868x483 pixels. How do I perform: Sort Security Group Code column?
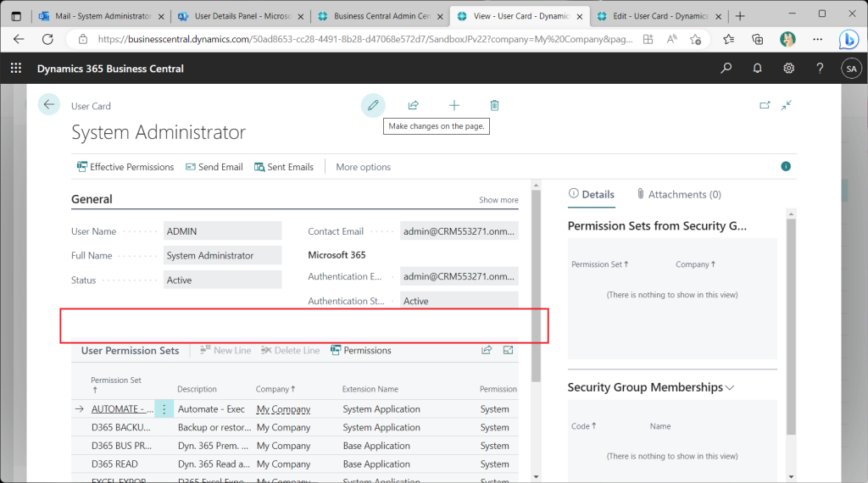(583, 426)
